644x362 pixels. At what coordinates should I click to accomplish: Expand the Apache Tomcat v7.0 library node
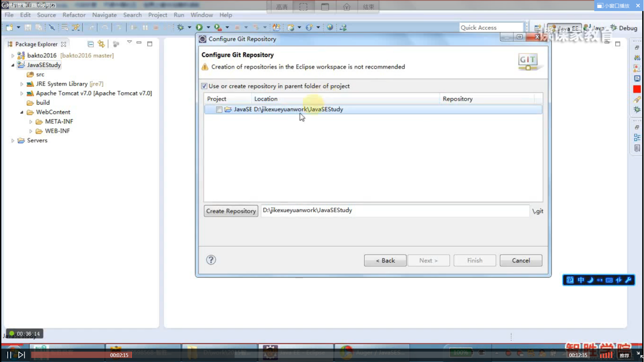tap(21, 93)
